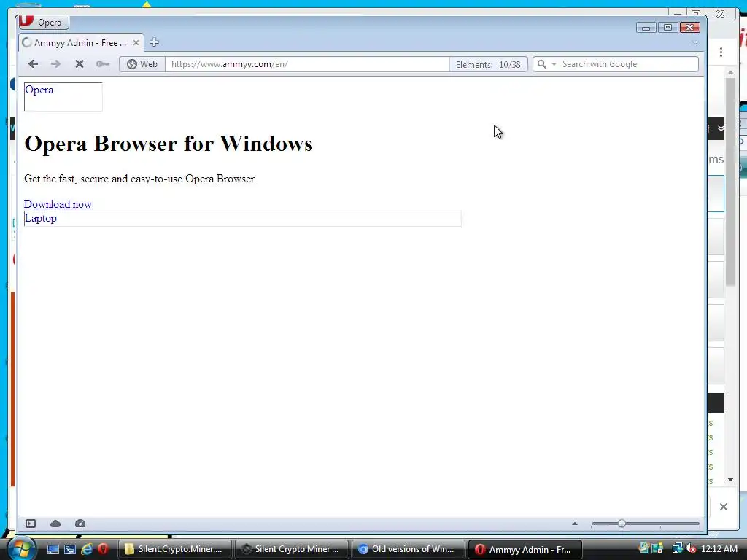Switch to Ammyy Admin taskbar button
Image resolution: width=747 pixels, height=560 pixels.
point(525,549)
